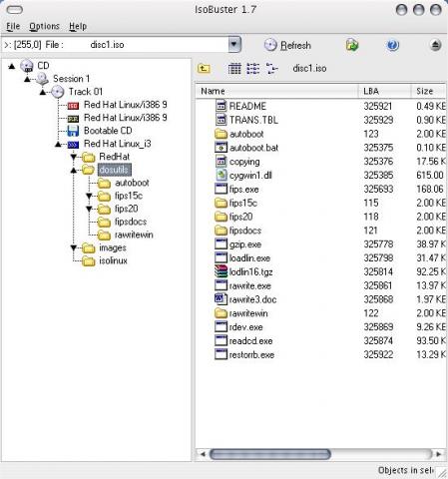Select the fips.exe file icon
Image resolution: width=448 pixels, height=479 pixels.
[221, 189]
